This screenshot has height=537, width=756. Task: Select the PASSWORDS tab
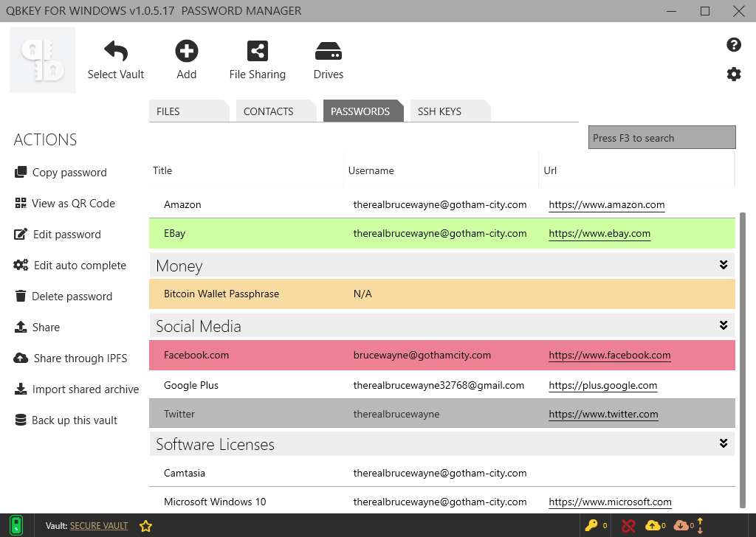tap(363, 111)
